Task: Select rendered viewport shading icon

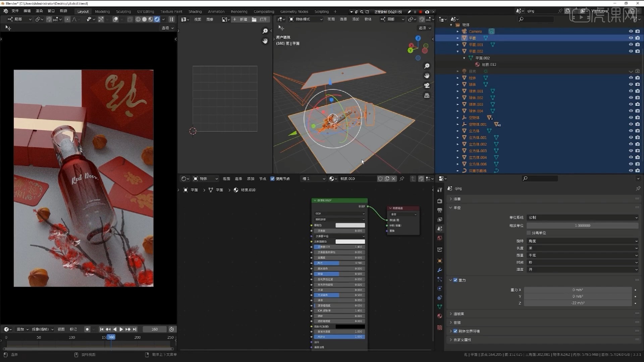Action: (x=157, y=19)
